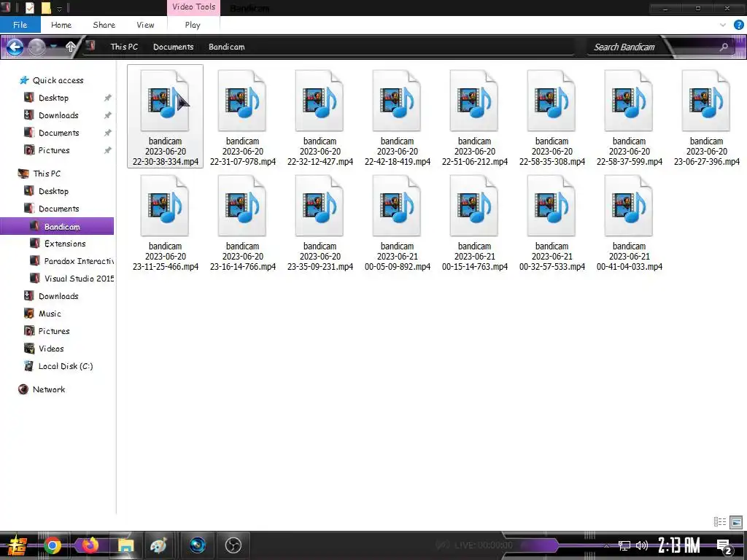Open Pictures under This PC
Image resolution: width=747 pixels, height=560 pixels.
[x=54, y=331]
